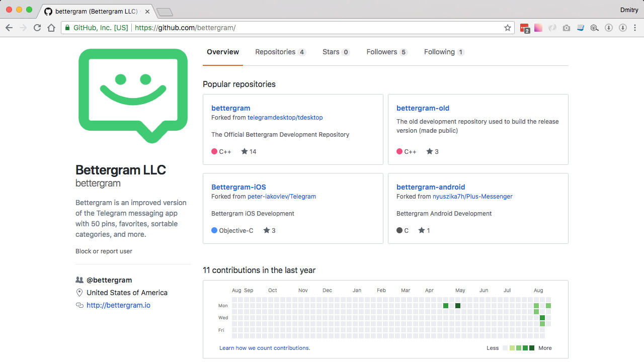Follow the telegramdesktop/tdesktop fork source link
This screenshot has height=362, width=644.
pyautogui.click(x=285, y=118)
